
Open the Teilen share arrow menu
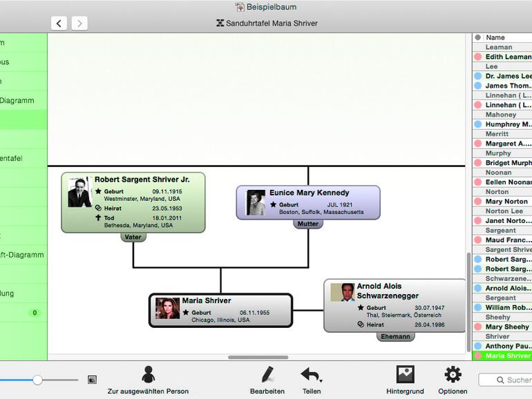click(x=312, y=375)
